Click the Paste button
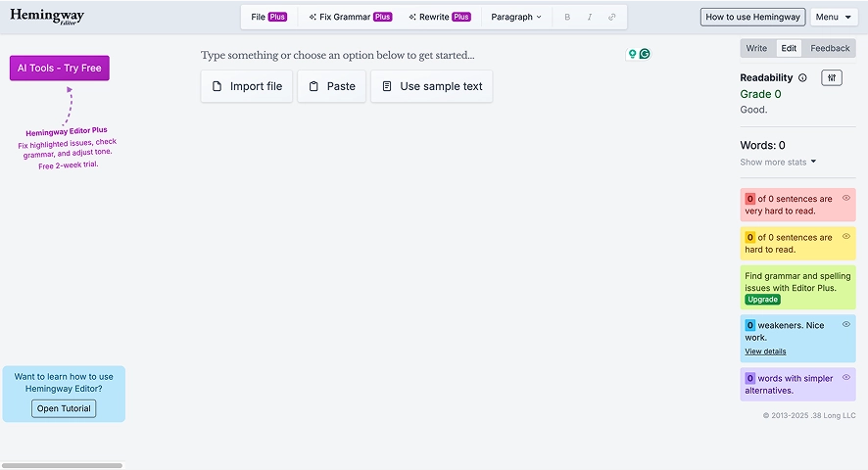This screenshot has height=470, width=868. point(331,86)
